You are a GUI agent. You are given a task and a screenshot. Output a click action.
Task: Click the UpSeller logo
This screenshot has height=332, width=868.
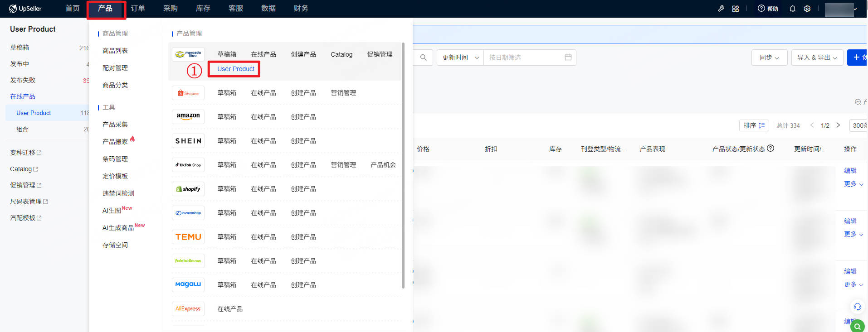[25, 9]
